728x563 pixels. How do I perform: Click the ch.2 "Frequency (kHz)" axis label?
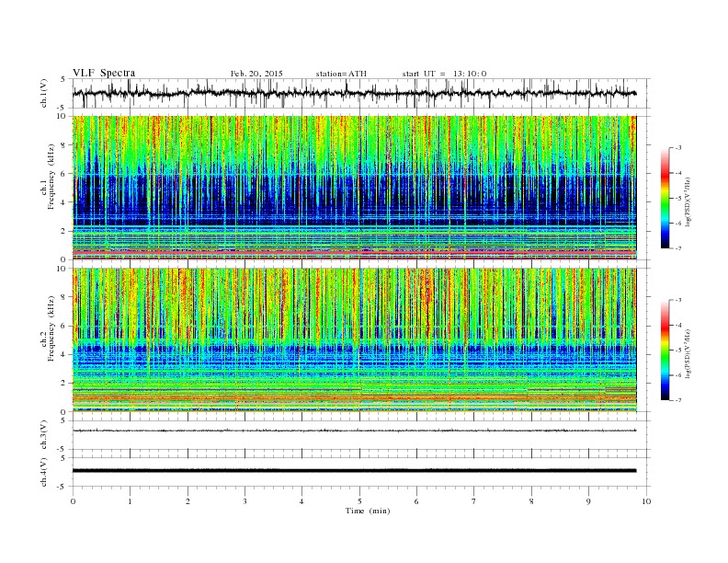(x=51, y=327)
